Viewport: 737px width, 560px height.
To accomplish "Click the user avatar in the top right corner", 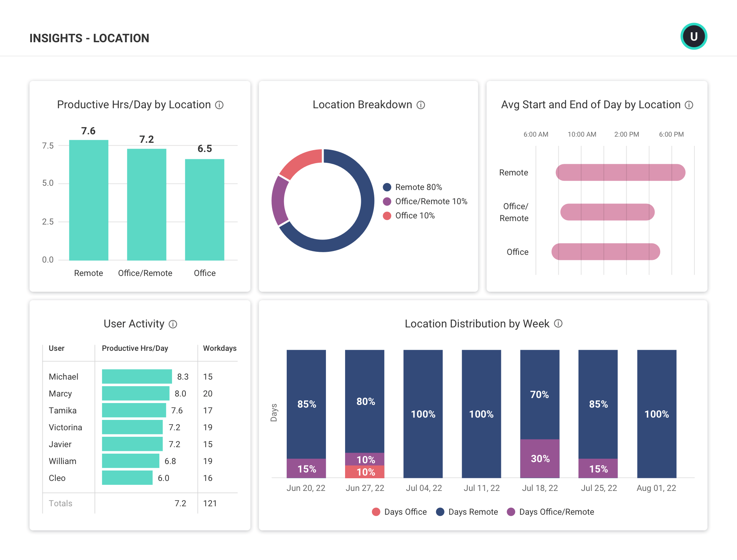I will (693, 36).
